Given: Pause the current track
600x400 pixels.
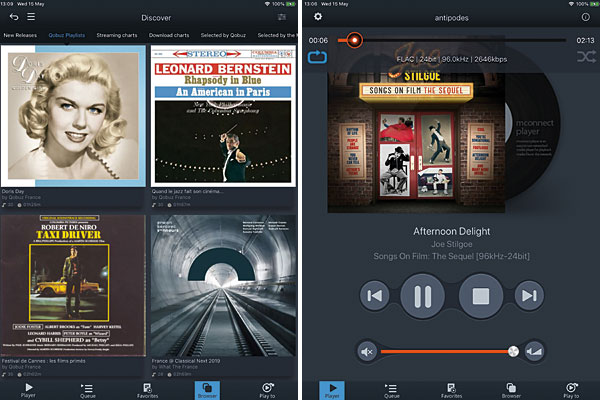Looking at the screenshot, I should click(423, 296).
